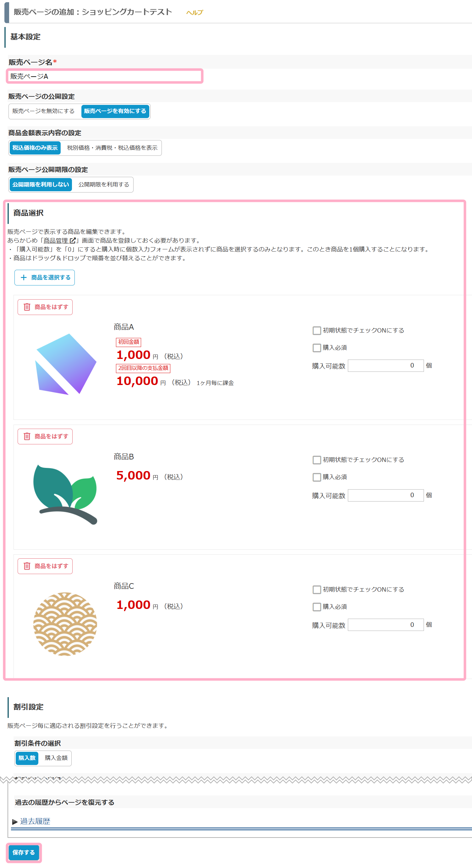Click trash icon to remove 商品B
Viewport: 472px width, 868px height.
coord(27,437)
